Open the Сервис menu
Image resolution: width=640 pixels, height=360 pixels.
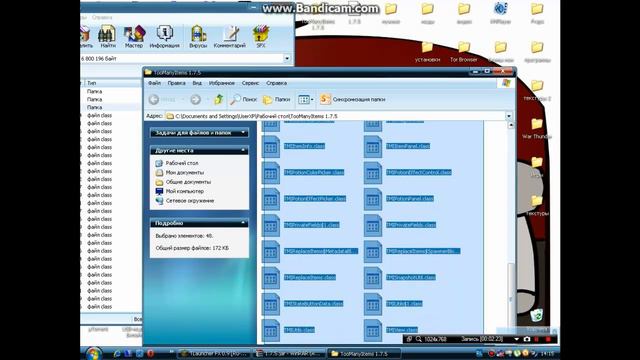pyautogui.click(x=250, y=83)
